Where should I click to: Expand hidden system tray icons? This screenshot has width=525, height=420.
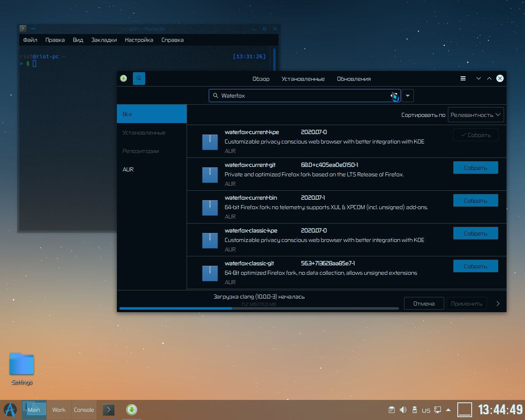point(448,410)
